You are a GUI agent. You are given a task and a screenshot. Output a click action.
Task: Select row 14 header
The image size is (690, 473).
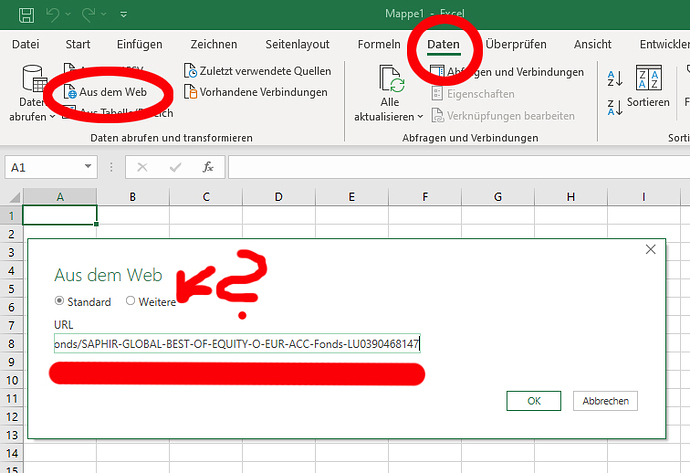pyautogui.click(x=11, y=453)
